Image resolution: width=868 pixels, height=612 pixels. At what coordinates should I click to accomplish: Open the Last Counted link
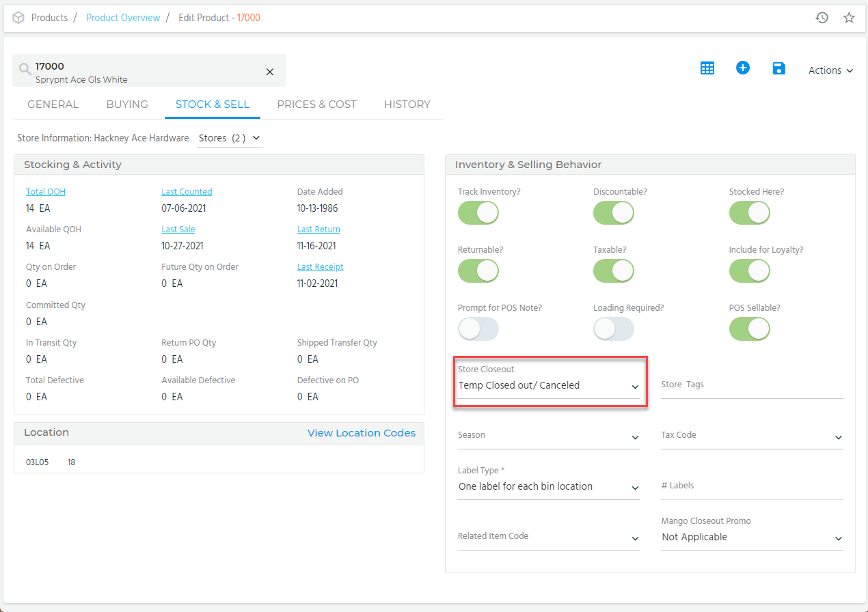(x=187, y=192)
